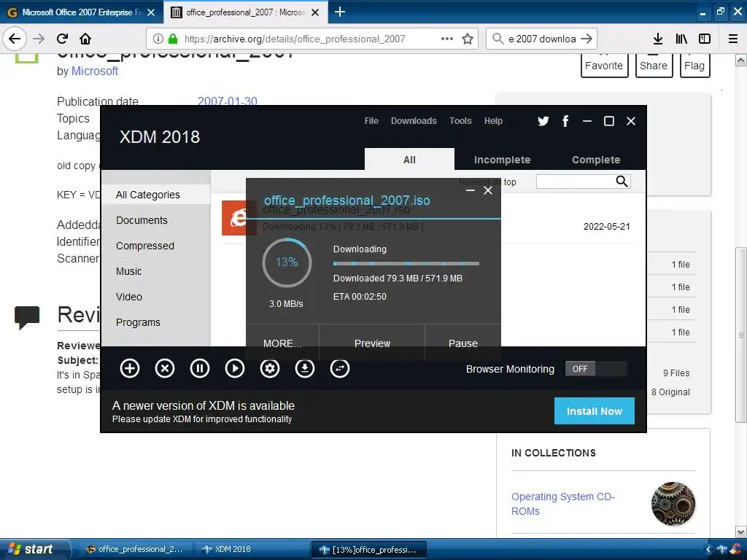747x560 pixels.
Task: Click the Flag button on archive.org
Action: pyautogui.click(x=694, y=66)
